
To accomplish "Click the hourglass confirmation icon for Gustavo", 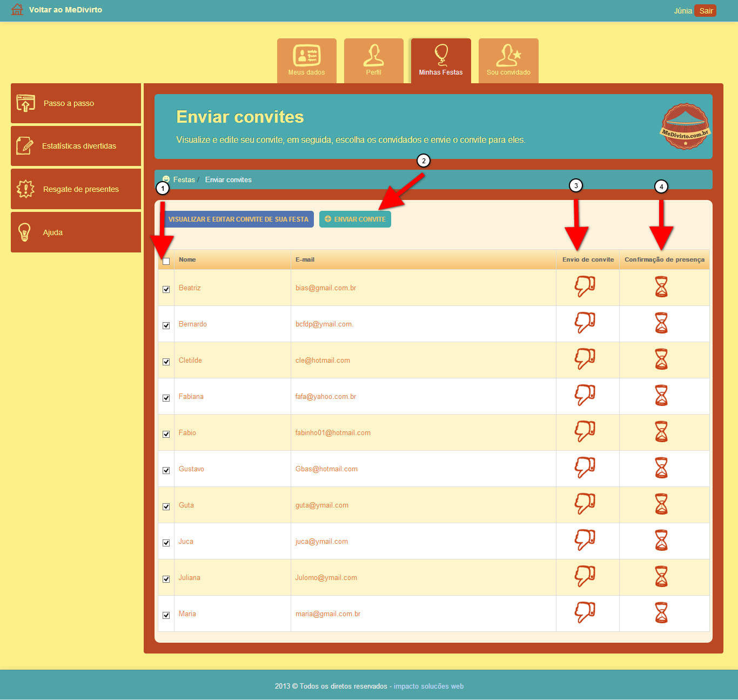I will [661, 468].
